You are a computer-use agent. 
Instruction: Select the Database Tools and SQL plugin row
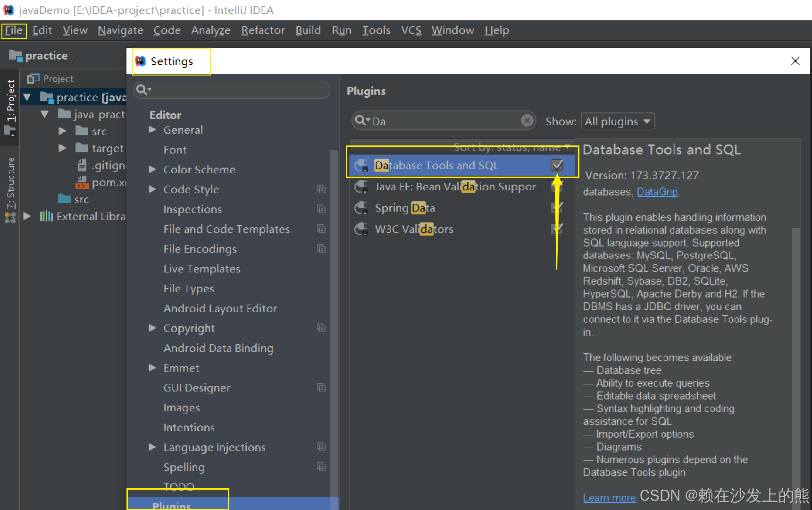tap(462, 165)
